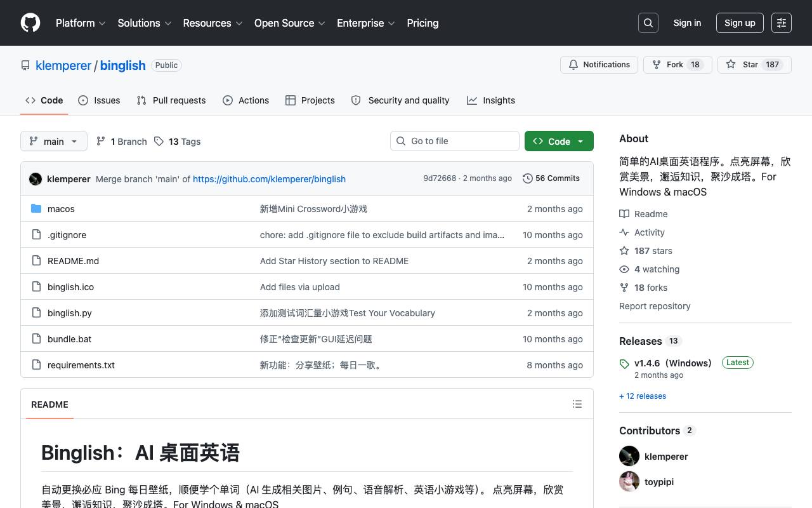Click Report repository link
Viewport: 812px width, 508px height.
pyautogui.click(x=655, y=306)
